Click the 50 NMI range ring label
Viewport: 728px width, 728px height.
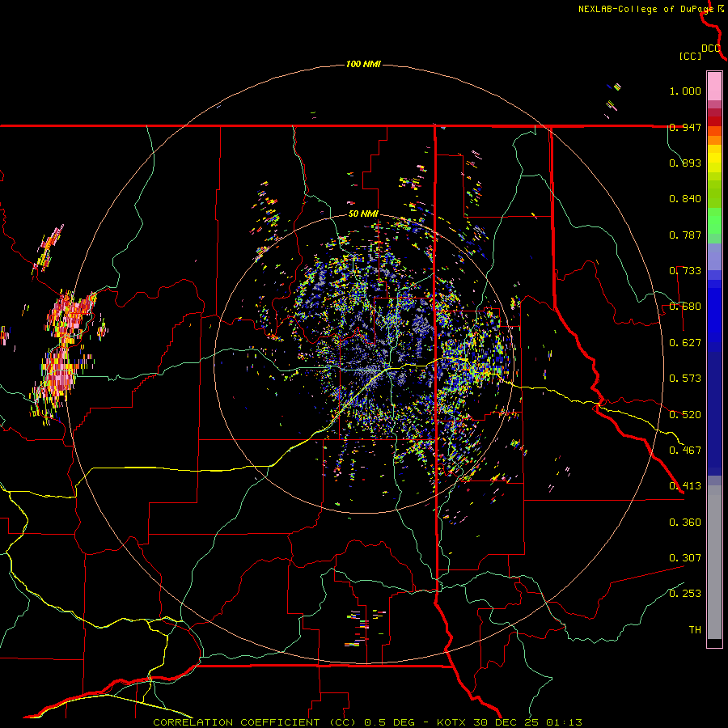coord(363,214)
